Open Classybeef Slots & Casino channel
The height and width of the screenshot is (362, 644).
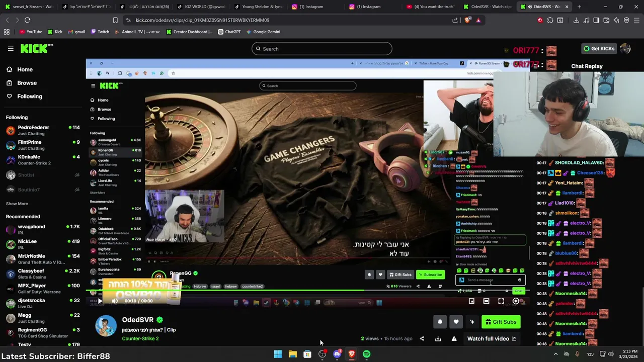(x=42, y=274)
